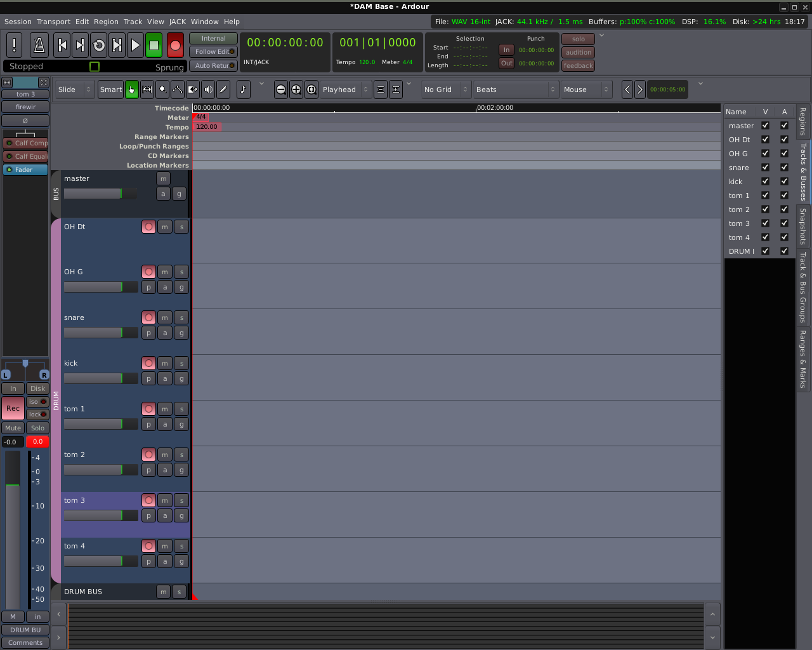Open the JACK menu
The width and height of the screenshot is (812, 650).
[178, 22]
